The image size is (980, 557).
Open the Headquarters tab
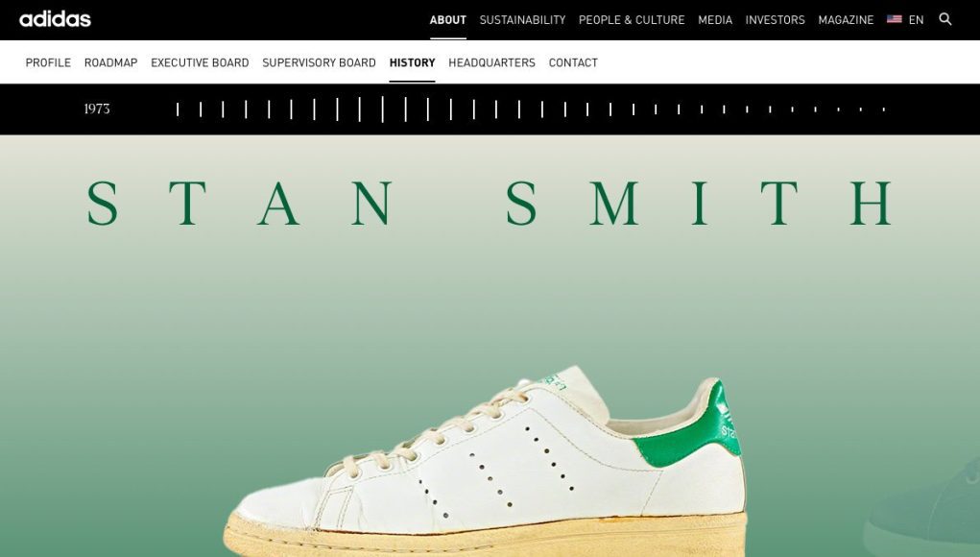coord(491,62)
